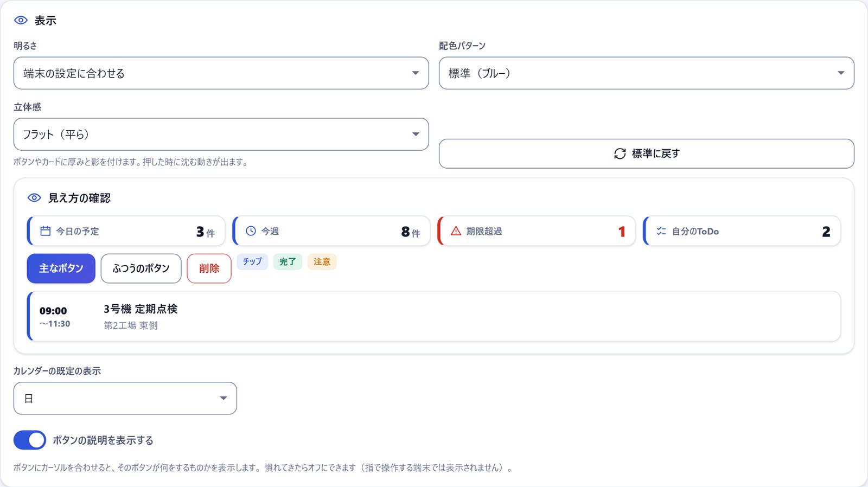Image resolution: width=868 pixels, height=487 pixels.
Task: Select the 自分のToDo summary card
Action: (x=742, y=231)
